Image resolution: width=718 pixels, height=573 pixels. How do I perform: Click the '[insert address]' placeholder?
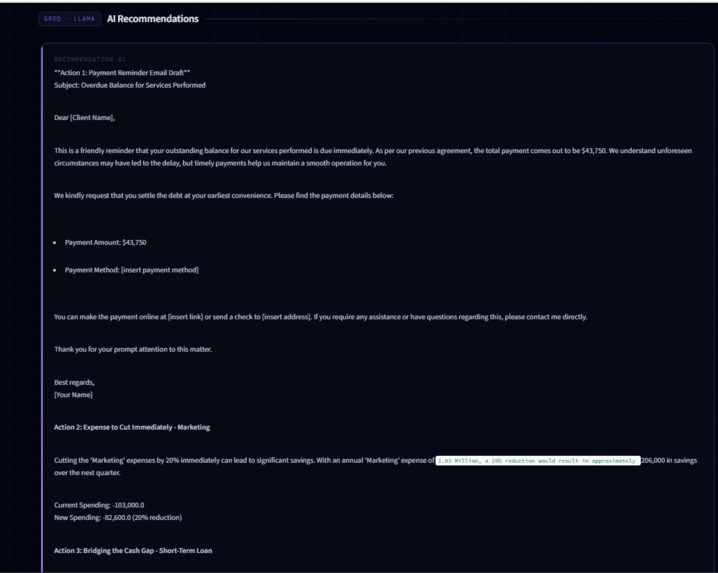point(287,317)
